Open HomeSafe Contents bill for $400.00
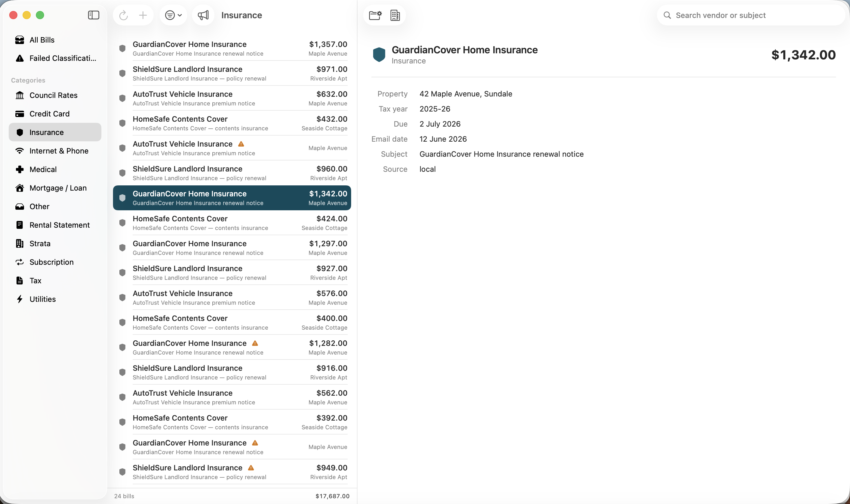Image resolution: width=850 pixels, height=504 pixels. (x=232, y=322)
